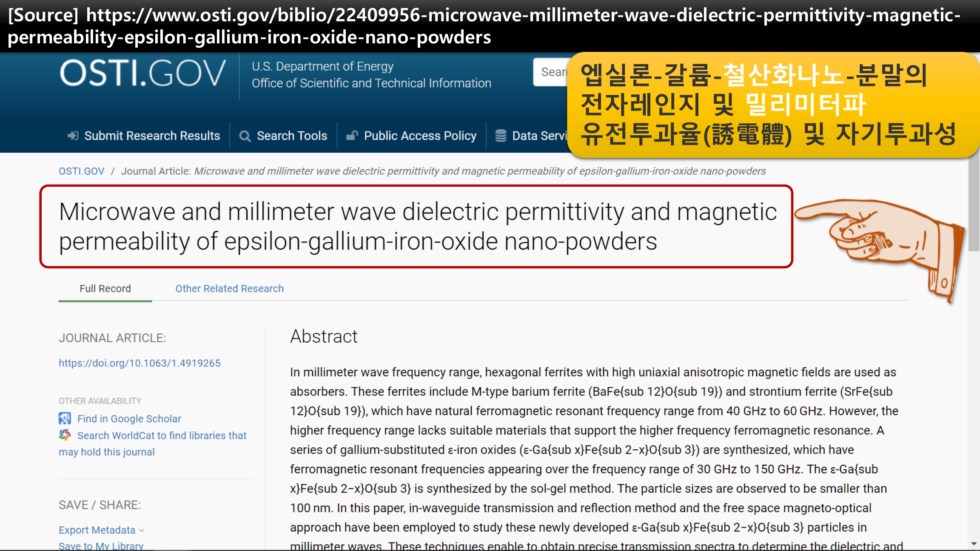Image resolution: width=980 pixels, height=551 pixels.
Task: Click the scroll-down arrow on the scrollbar
Action: (x=974, y=544)
